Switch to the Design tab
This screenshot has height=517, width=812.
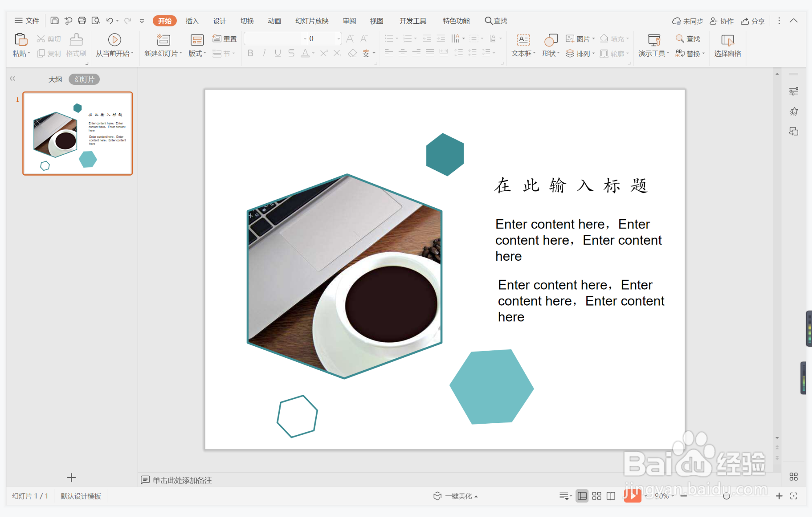tap(219, 21)
